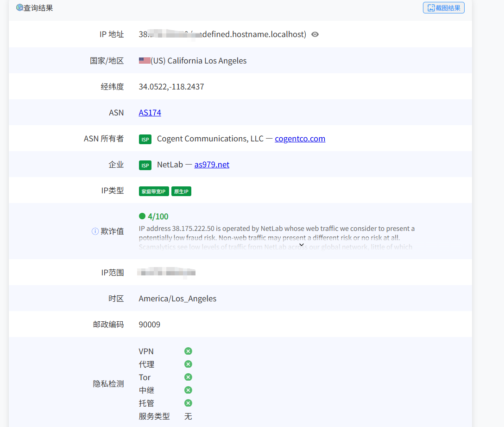Toggle the eye icon to reveal IP address
The image size is (504, 427).
pyautogui.click(x=315, y=34)
